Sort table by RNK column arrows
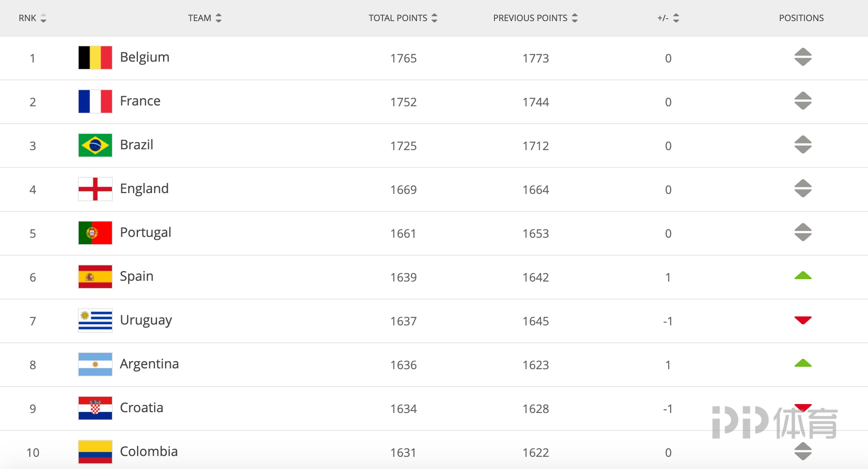Screen dimensions: 868x469 tap(43, 18)
